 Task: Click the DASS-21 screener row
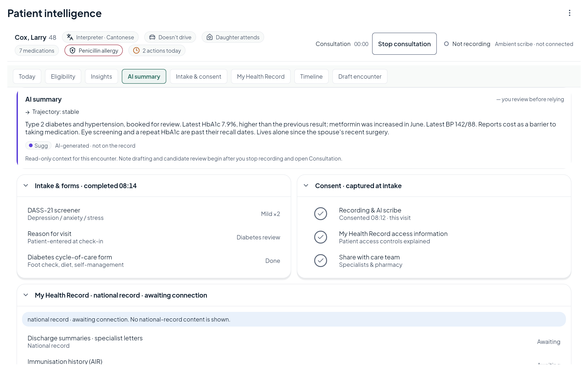(154, 214)
